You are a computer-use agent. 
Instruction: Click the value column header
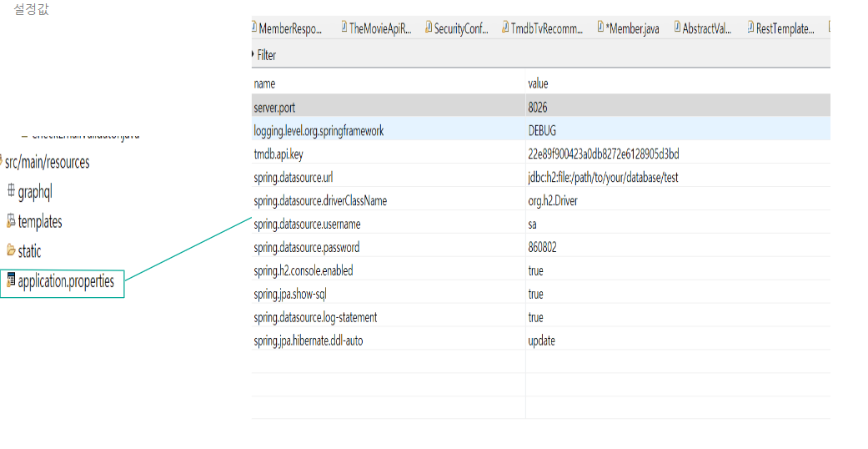[538, 83]
